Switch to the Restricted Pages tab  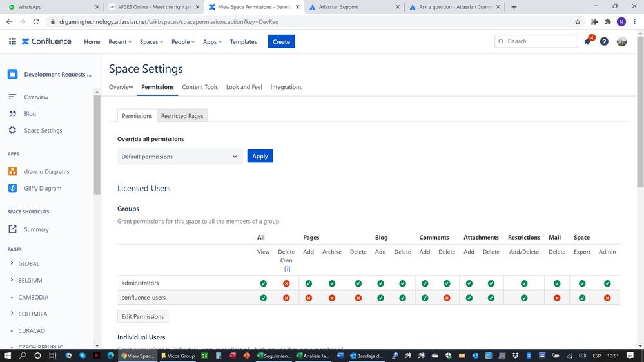pos(182,116)
